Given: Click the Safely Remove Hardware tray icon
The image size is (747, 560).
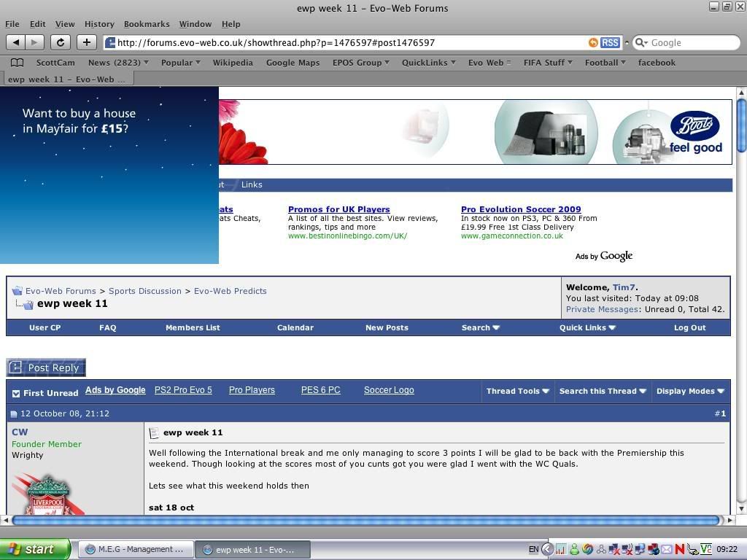Looking at the screenshot, I should [x=693, y=549].
